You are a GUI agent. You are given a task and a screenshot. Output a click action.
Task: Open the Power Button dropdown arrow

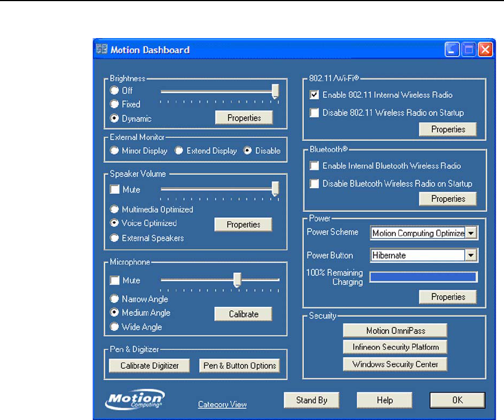(x=471, y=255)
